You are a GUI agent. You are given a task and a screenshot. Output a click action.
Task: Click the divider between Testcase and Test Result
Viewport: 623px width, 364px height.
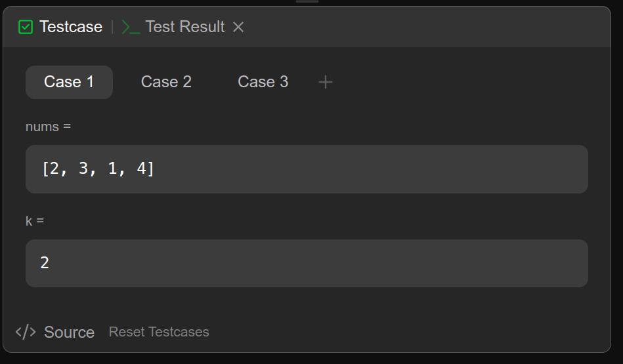(112, 27)
